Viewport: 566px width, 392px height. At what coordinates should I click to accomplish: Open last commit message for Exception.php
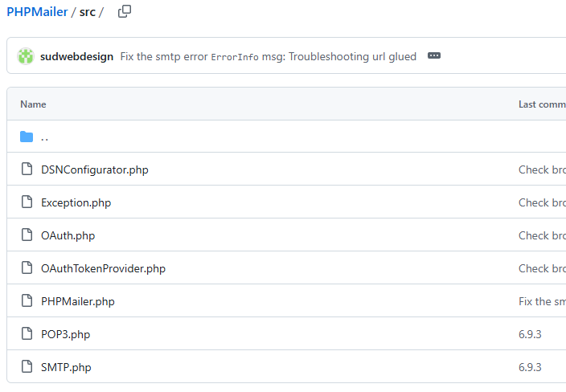coord(542,202)
